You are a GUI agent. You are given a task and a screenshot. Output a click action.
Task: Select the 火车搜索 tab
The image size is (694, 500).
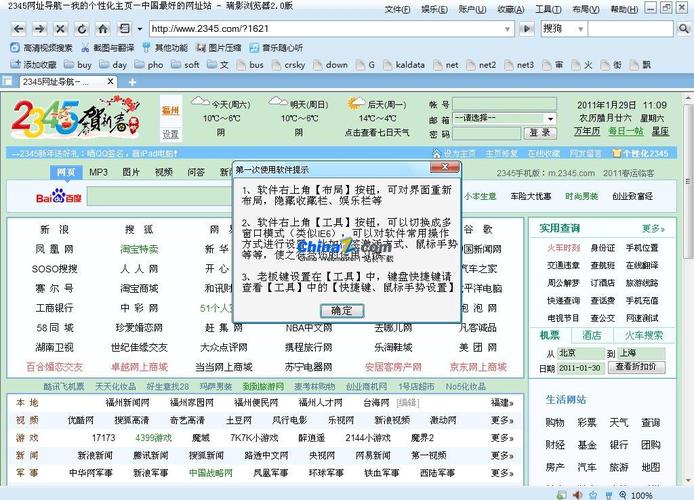pyautogui.click(x=644, y=335)
